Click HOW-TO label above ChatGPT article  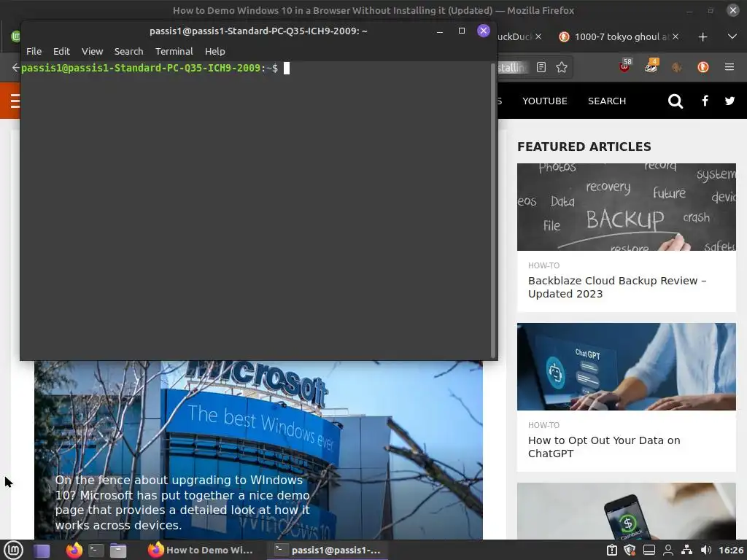tap(543, 425)
